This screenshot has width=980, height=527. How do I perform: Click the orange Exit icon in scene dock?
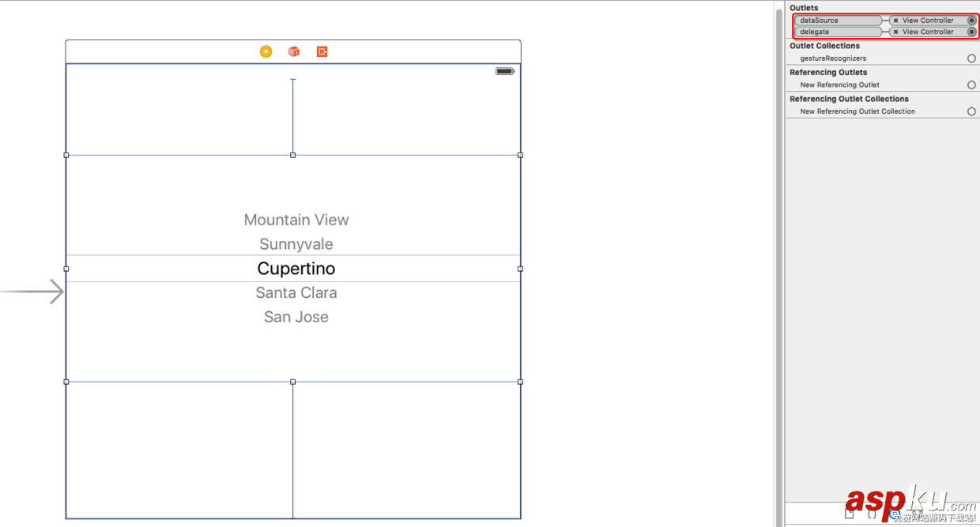(x=322, y=51)
